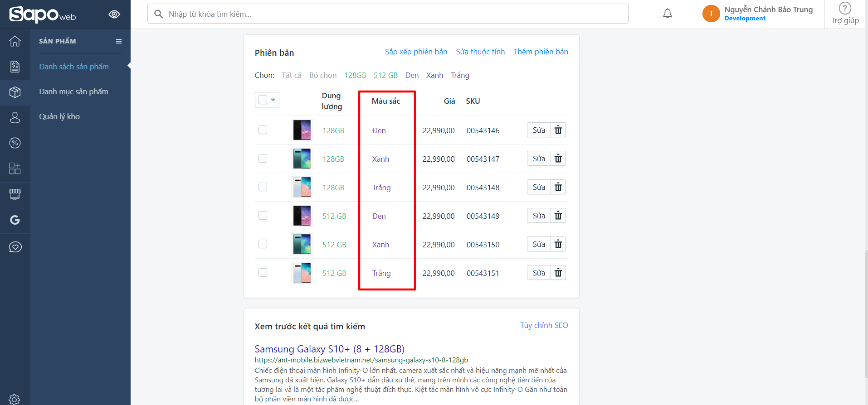The width and height of the screenshot is (868, 405).
Task: Click the eye icon beside the Sapo logo
Action: pos(114,14)
